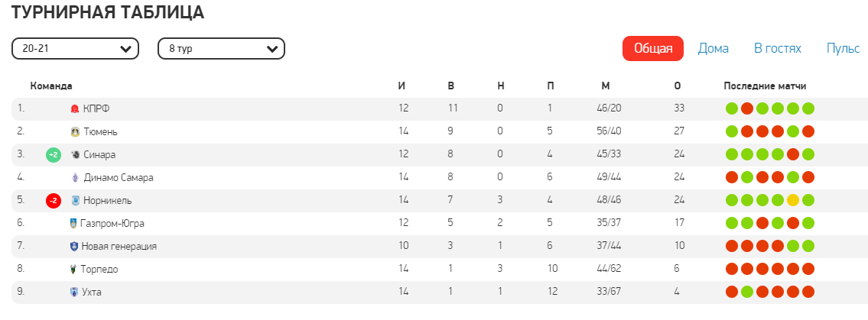Click the Новая генерация team logo

pos(74,246)
